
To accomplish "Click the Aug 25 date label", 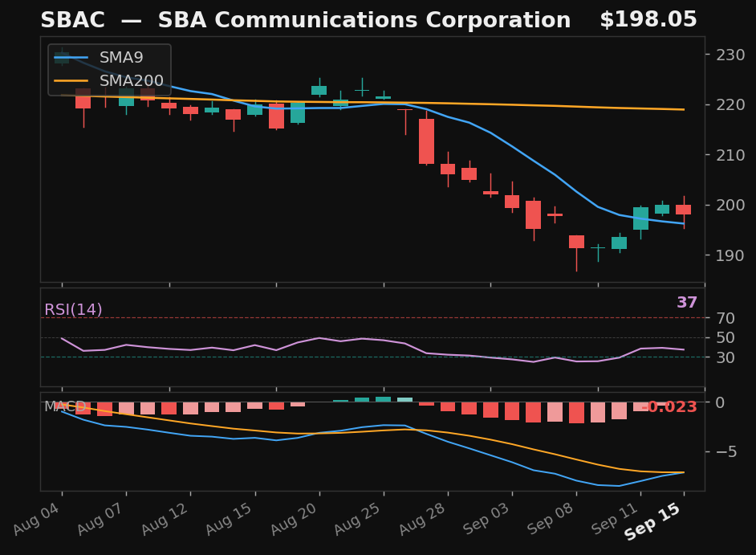I will 359,518.
